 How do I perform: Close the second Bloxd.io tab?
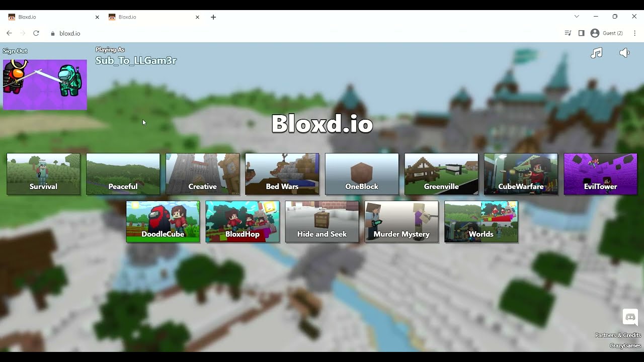point(197,17)
